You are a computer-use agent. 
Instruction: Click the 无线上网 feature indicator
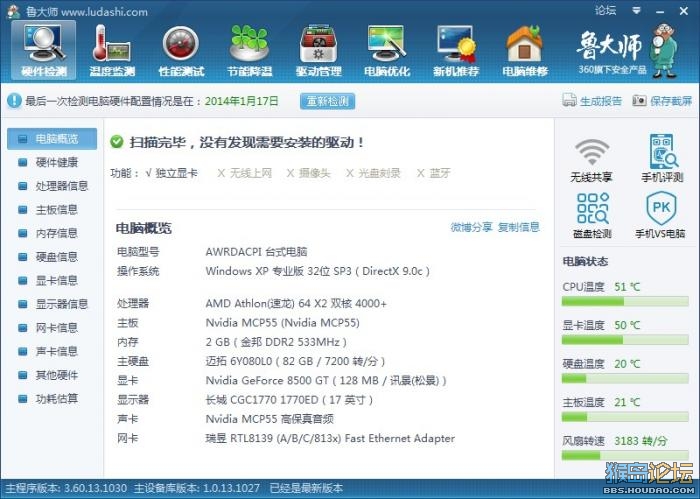pos(244,173)
